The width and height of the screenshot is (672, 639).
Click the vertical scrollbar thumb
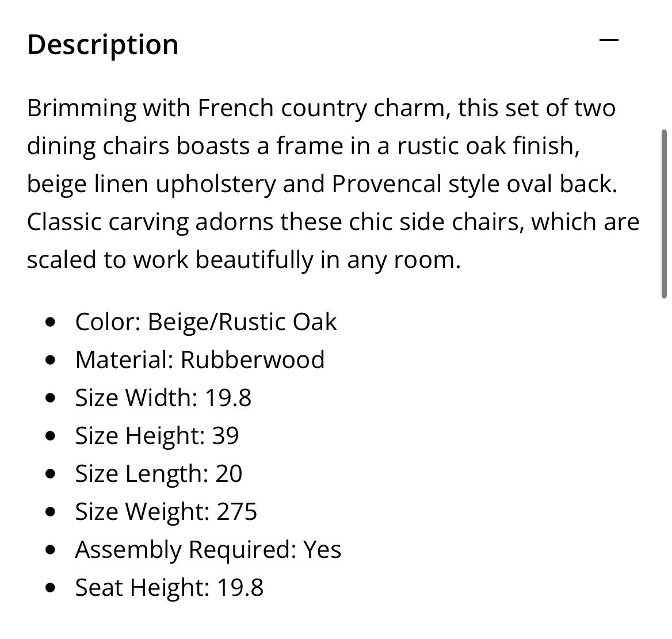(x=664, y=213)
